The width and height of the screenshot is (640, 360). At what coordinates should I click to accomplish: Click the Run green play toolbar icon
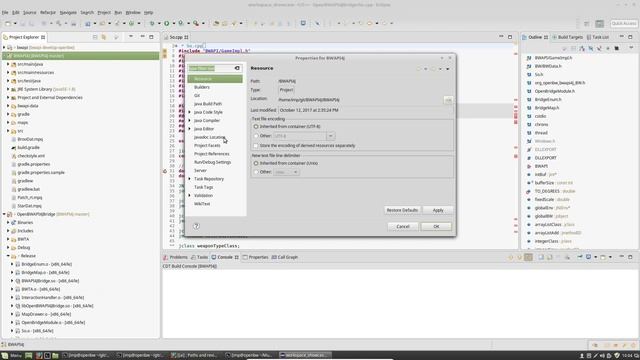(167, 24)
